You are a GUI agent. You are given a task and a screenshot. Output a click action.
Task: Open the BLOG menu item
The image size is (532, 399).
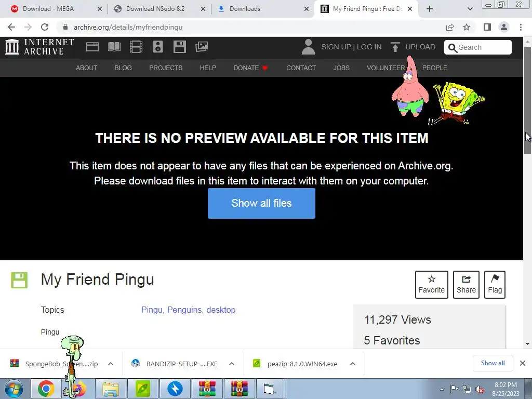[x=123, y=68]
